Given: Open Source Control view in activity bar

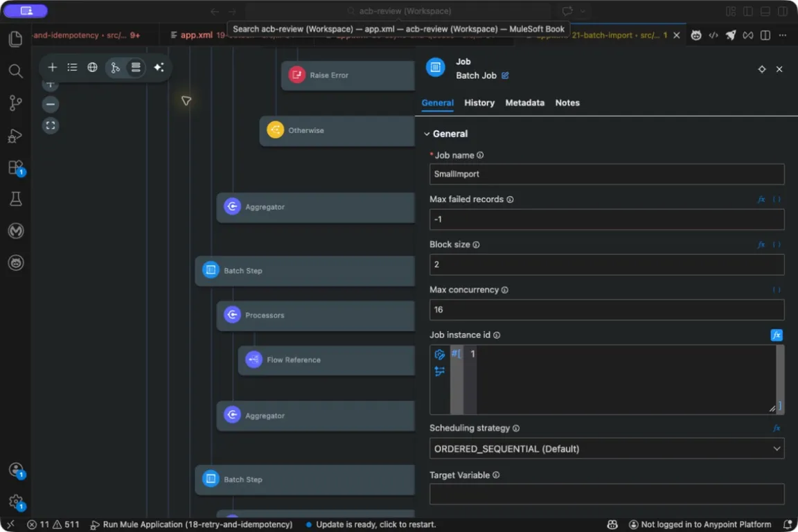Looking at the screenshot, I should [16, 103].
